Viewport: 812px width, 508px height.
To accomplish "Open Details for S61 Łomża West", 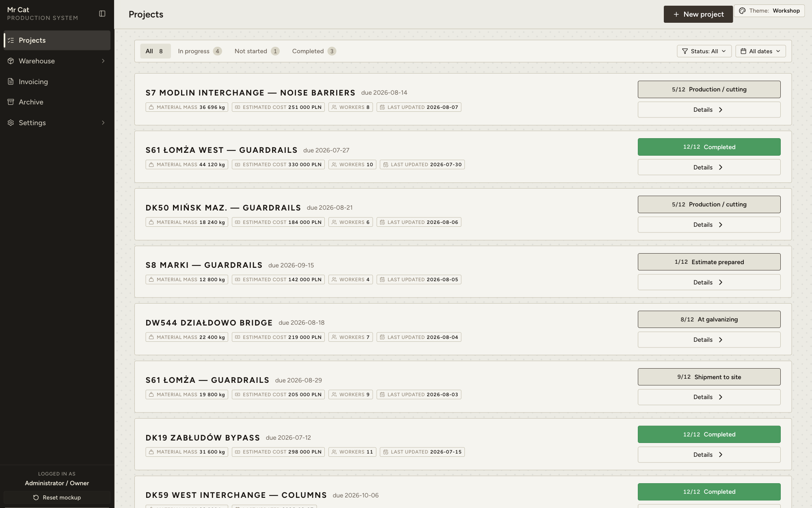I will [709, 167].
